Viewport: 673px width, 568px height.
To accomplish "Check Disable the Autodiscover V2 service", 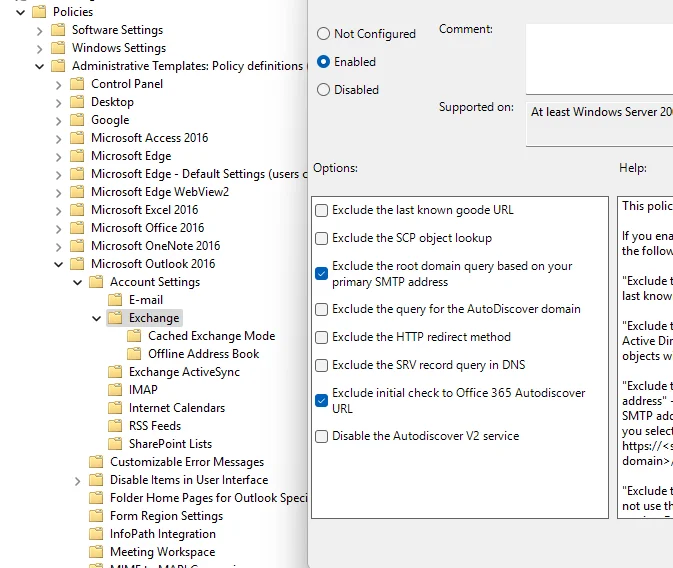I will [321, 436].
